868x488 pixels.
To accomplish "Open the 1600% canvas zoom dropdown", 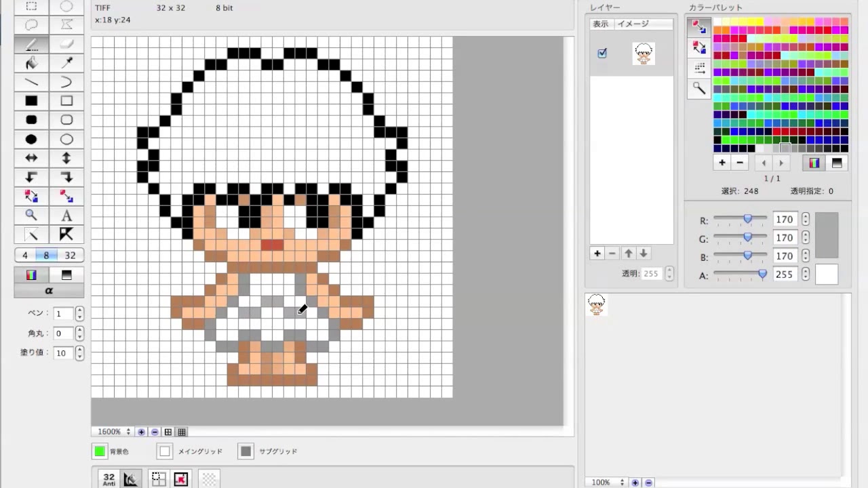I will tap(113, 432).
